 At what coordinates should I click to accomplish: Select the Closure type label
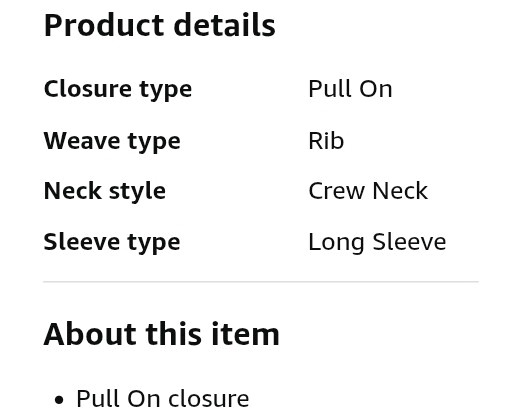(x=118, y=89)
